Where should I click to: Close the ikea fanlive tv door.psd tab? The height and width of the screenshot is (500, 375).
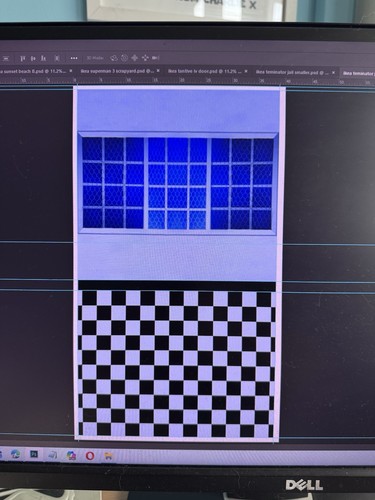[246, 71]
